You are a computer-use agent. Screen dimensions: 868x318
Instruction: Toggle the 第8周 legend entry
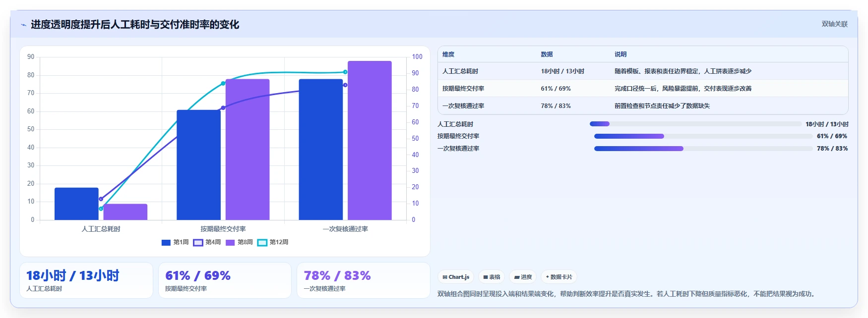point(239,242)
